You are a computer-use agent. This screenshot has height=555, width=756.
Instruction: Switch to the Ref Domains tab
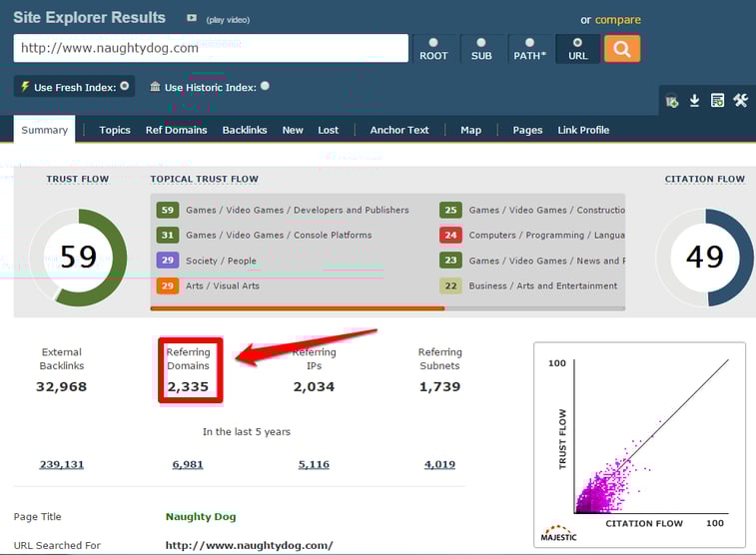click(x=176, y=130)
